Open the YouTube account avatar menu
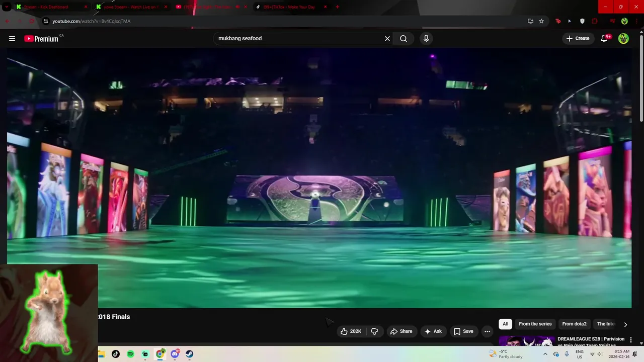The width and height of the screenshot is (644, 362). [623, 38]
